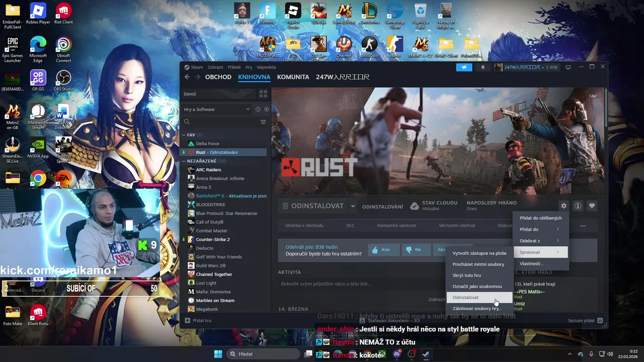
Task: Choose Vytvořit zástupce na ploše
Action: [x=479, y=253]
